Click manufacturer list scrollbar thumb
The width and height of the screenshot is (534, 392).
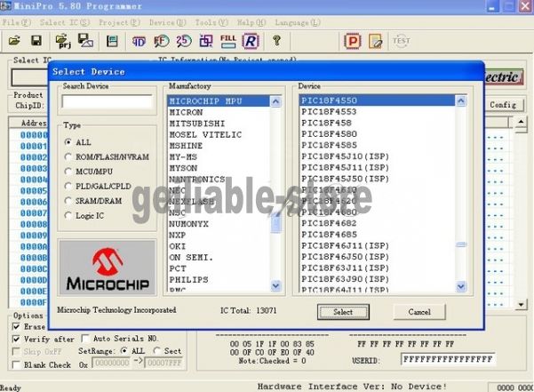pyautogui.click(x=275, y=224)
